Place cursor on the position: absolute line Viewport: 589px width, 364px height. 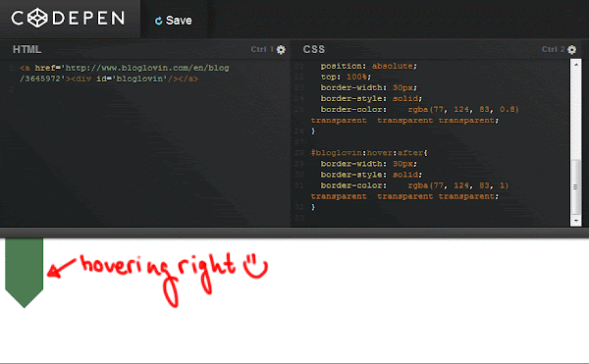[368, 66]
